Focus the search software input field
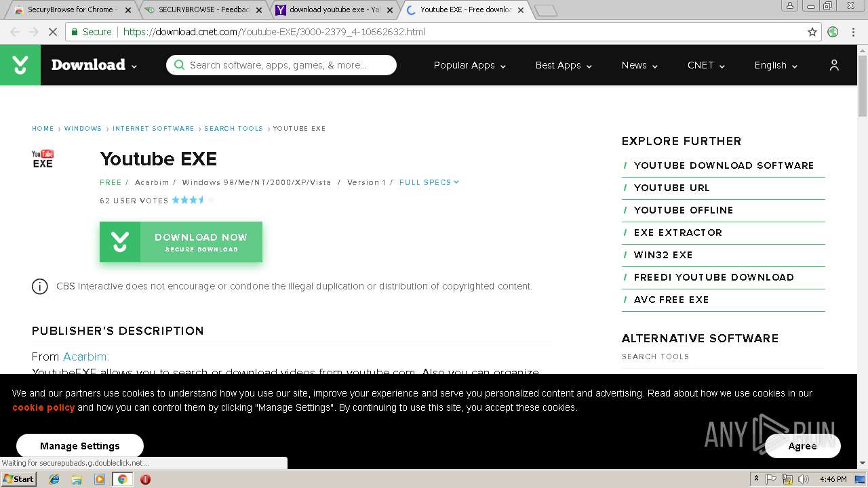Viewport: 868px width, 488px height. (281, 65)
